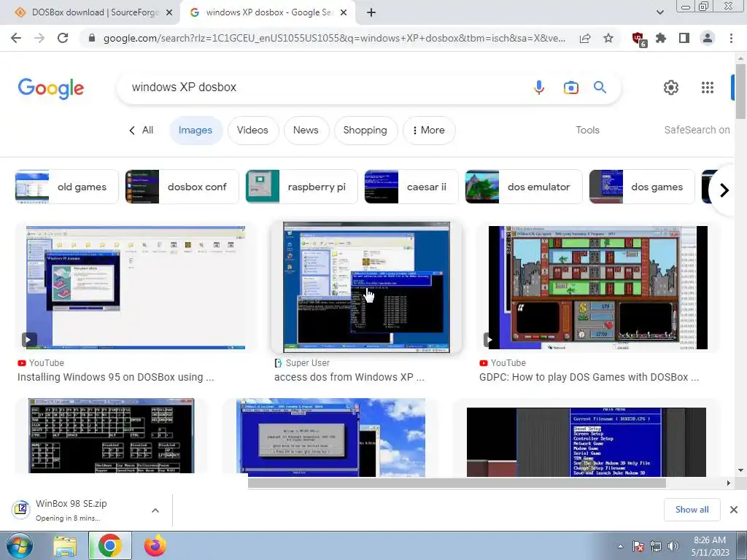Show more suggestion chips with right arrow
Screen dimensions: 747x560
pyautogui.click(x=724, y=190)
